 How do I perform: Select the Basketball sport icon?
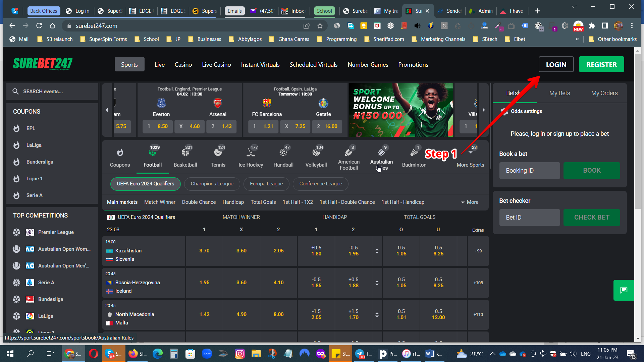pos(185,153)
